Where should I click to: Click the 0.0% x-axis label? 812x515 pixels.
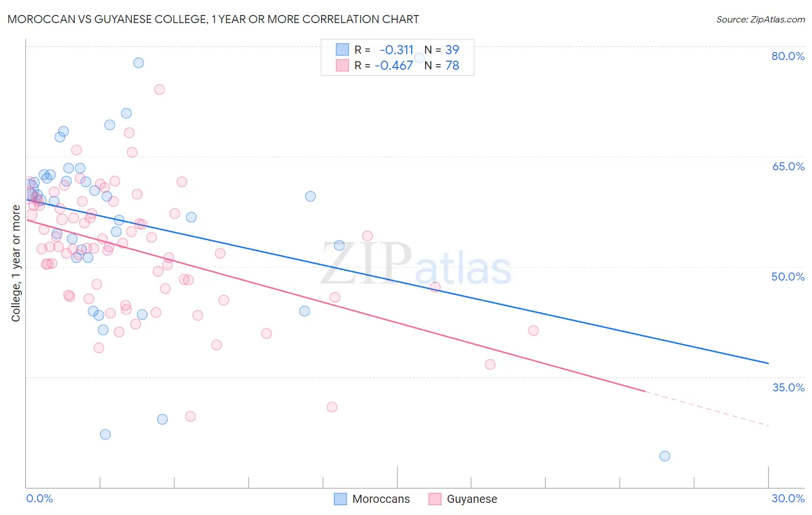click(39, 498)
